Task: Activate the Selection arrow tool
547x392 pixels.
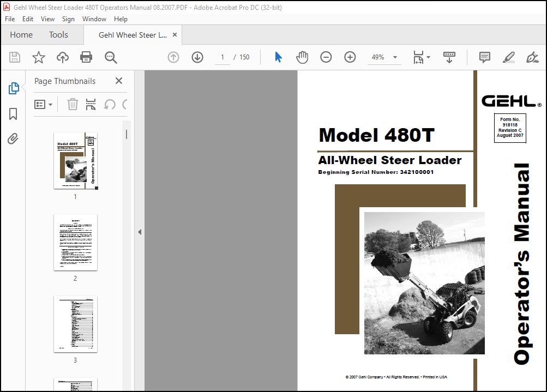Action: coord(278,57)
